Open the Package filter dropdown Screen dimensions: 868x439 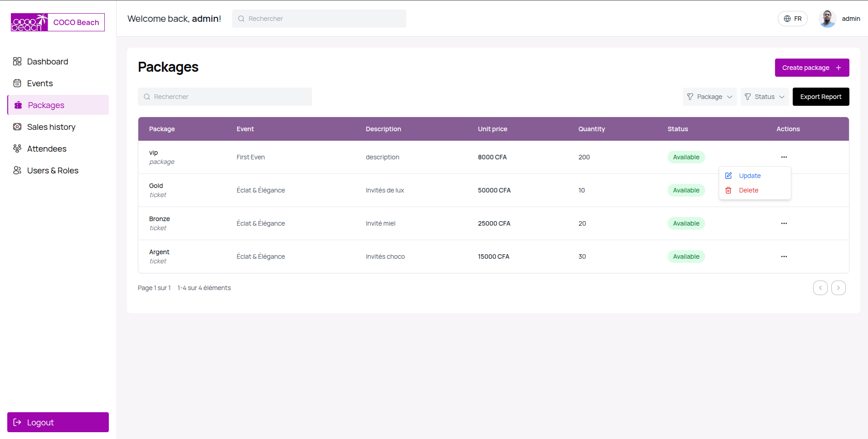(x=709, y=97)
